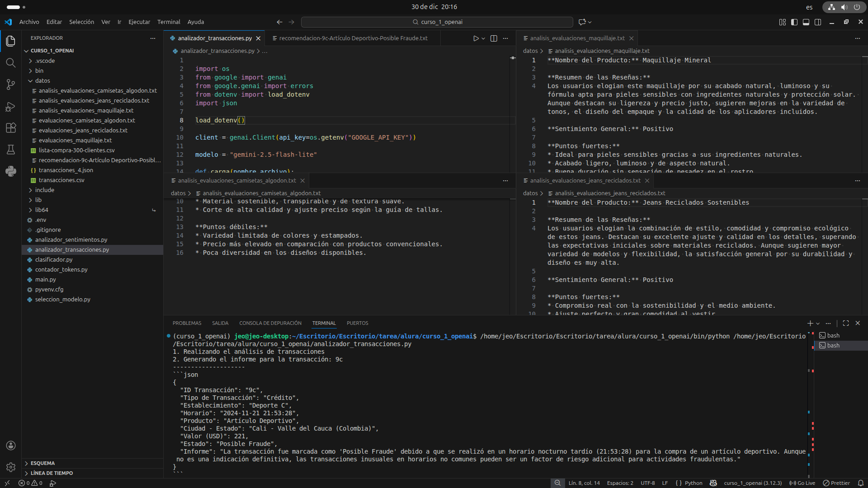868x488 pixels.
Task: Open the Terminal menu
Action: click(169, 22)
